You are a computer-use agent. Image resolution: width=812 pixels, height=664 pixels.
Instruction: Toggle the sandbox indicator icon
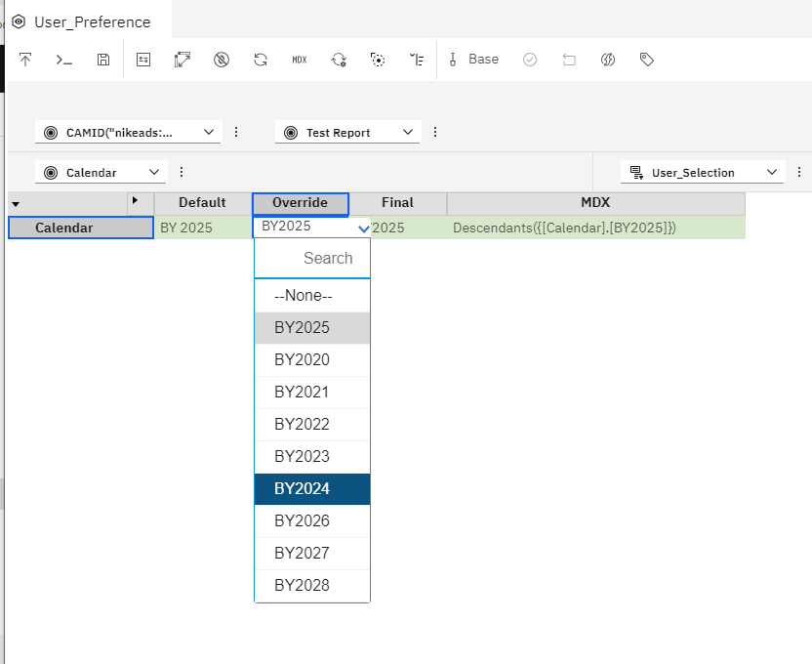click(x=608, y=60)
